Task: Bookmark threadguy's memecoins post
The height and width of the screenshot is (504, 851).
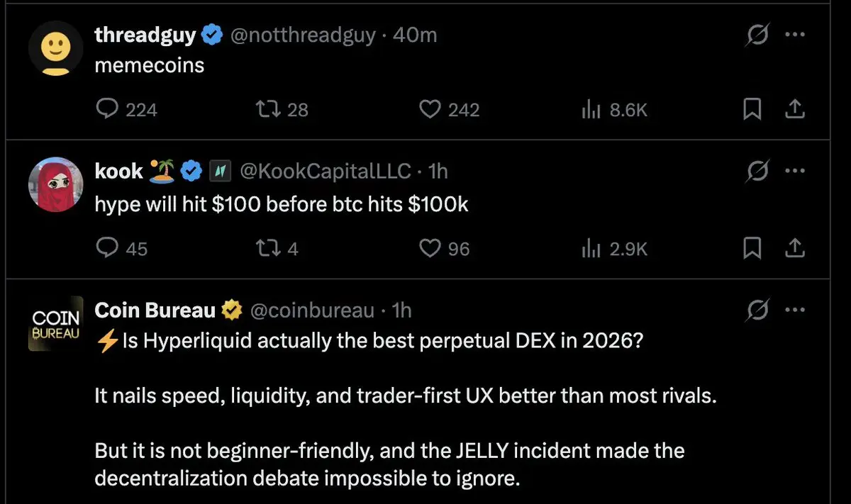Action: click(x=752, y=109)
